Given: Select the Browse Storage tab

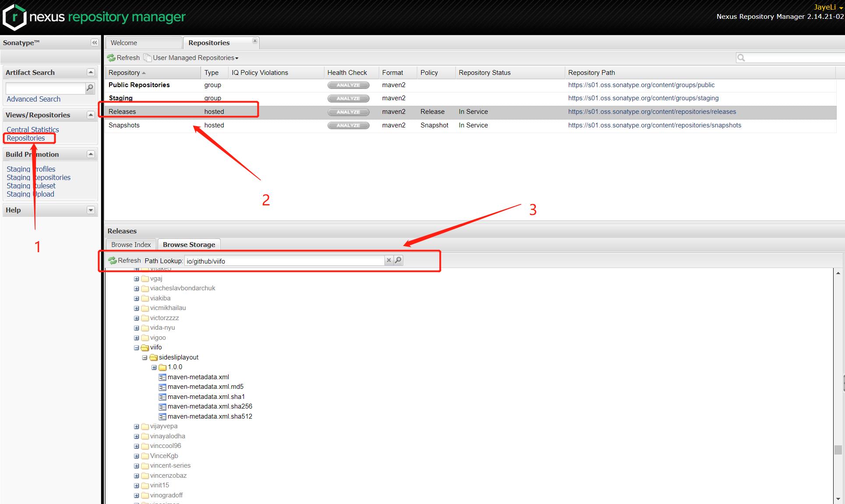Looking at the screenshot, I should [x=189, y=245].
